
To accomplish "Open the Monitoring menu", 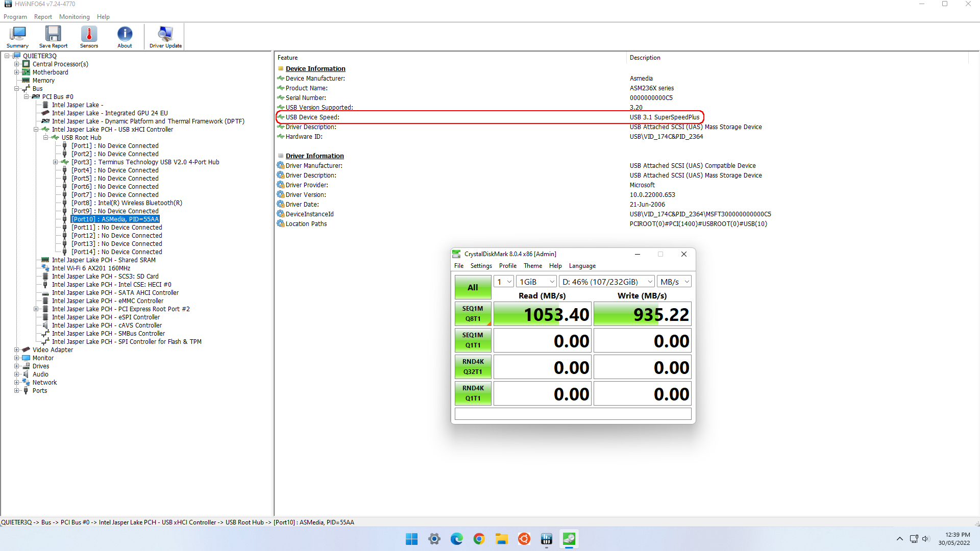I will (x=75, y=17).
